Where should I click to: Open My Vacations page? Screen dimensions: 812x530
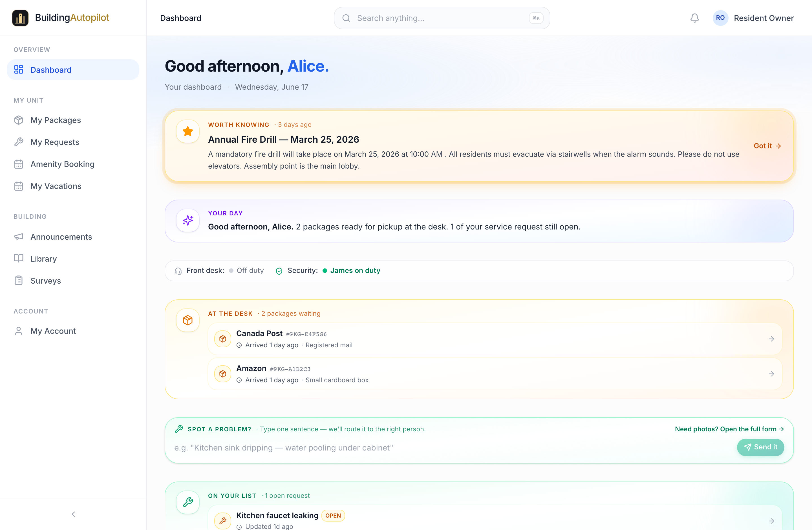pos(73,186)
